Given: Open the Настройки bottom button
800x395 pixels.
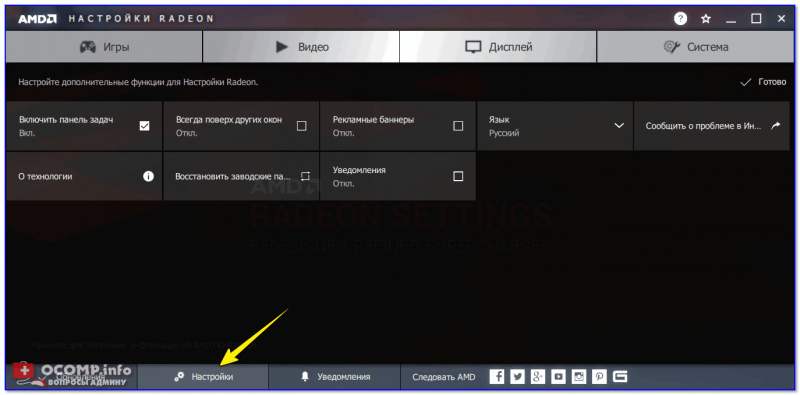Looking at the screenshot, I should tap(203, 377).
